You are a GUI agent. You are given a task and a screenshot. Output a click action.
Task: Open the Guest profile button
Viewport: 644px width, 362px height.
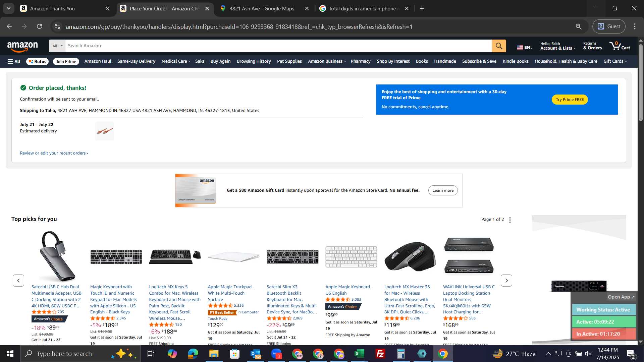[x=608, y=26]
